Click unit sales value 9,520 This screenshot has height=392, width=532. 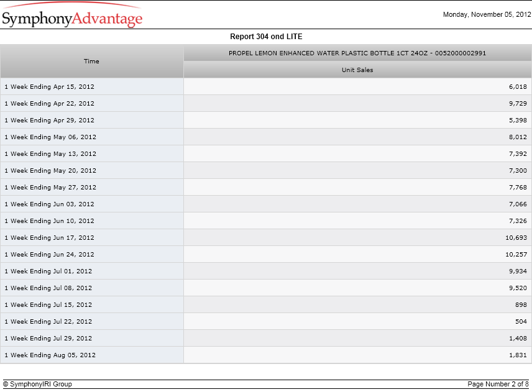point(518,288)
